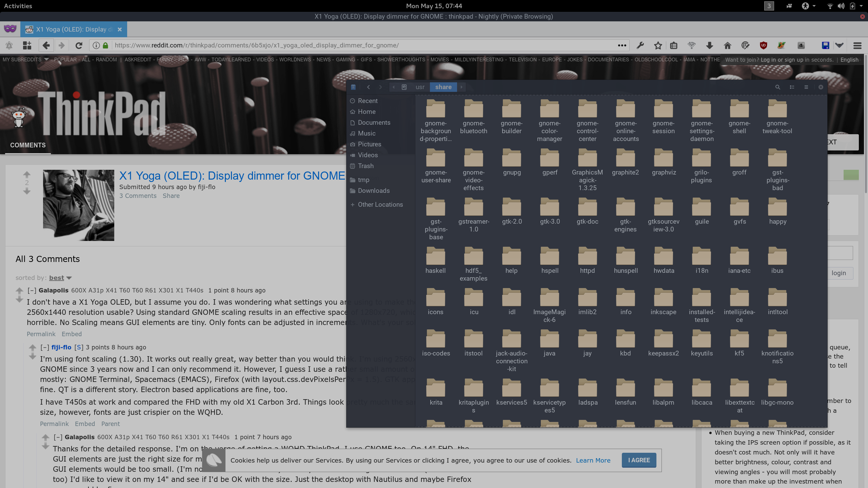Collapse Galapolis's top comment with [–]
Screen dimensions: 868x488
pyautogui.click(x=32, y=290)
